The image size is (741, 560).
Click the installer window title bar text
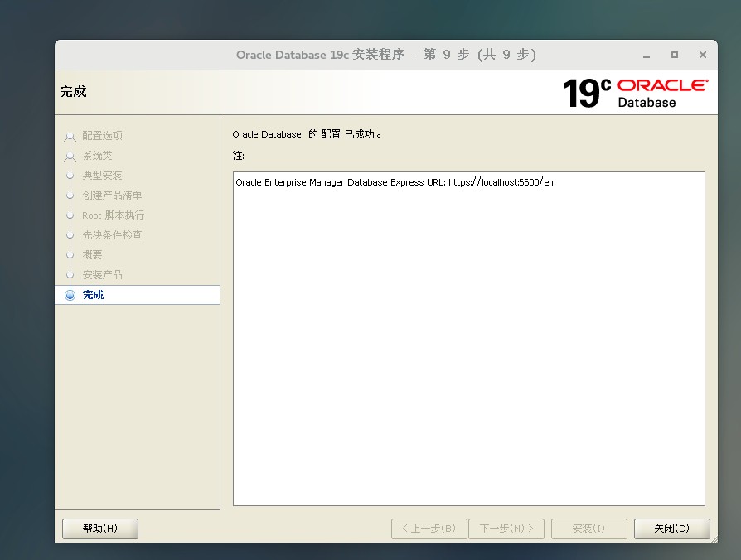coord(386,55)
